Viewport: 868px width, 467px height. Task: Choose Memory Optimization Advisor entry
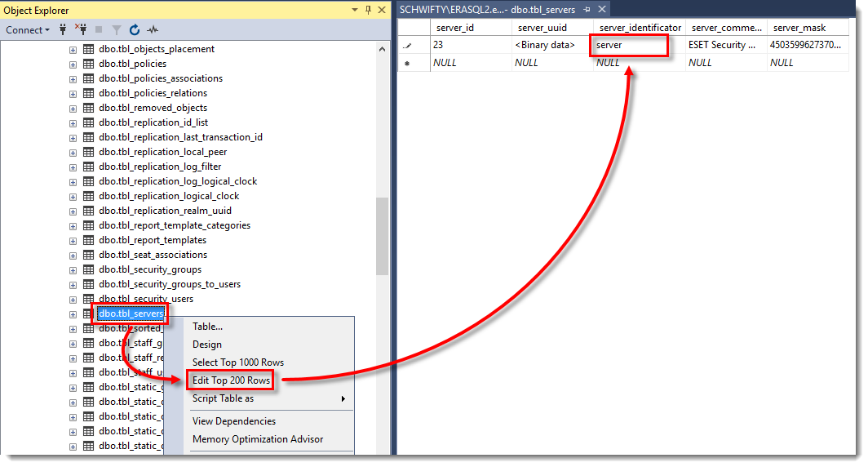pos(258,439)
